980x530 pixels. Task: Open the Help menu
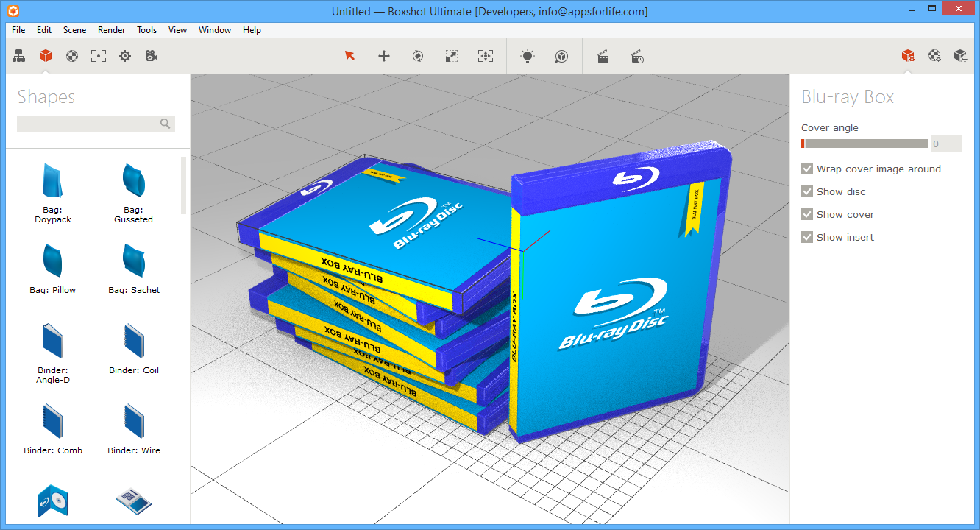coord(252,30)
